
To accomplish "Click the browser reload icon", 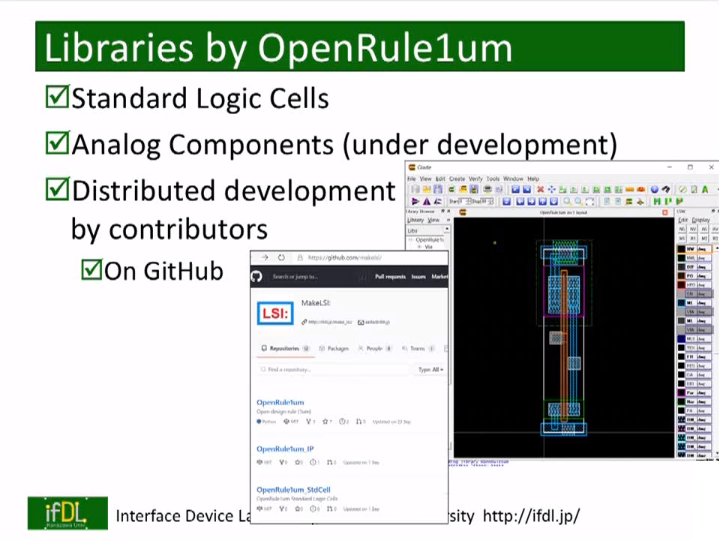I will click(x=281, y=258).
